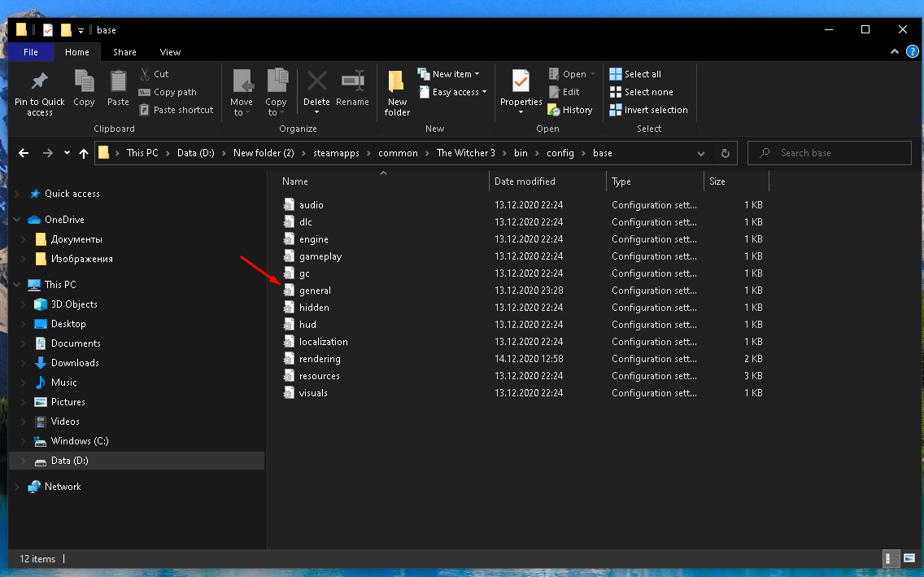Collapse the OneDrive tree node
This screenshot has height=577, width=924.
point(16,219)
